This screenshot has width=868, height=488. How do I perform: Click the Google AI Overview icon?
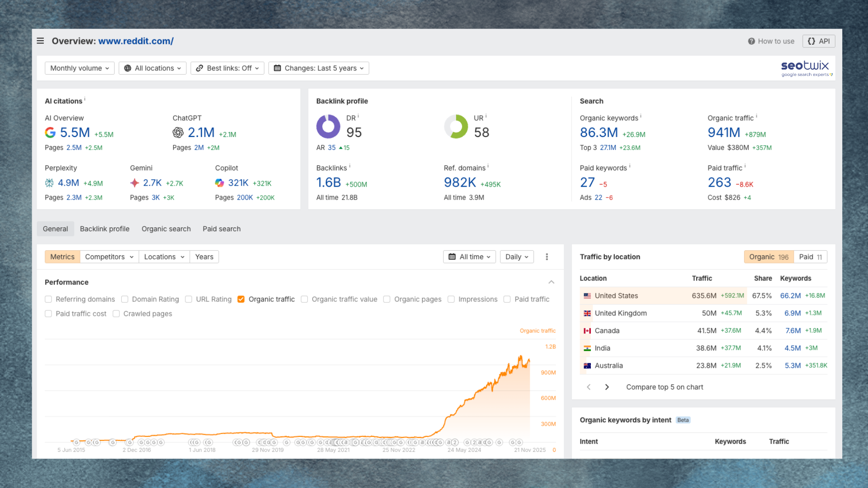[50, 132]
